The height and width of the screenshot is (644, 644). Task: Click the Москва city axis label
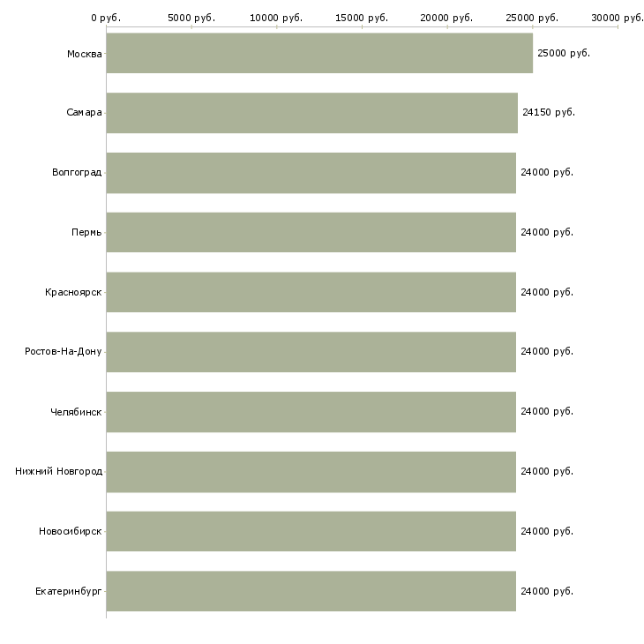[84, 54]
